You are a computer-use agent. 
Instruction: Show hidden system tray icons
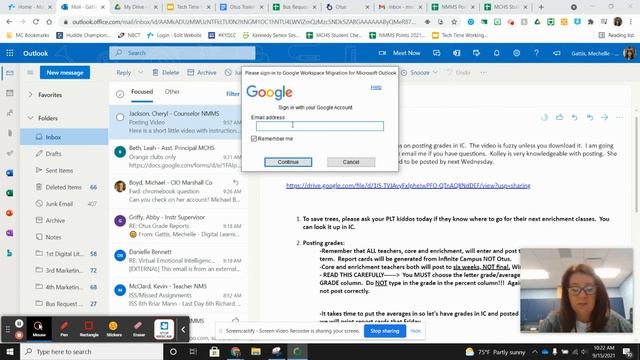click(535, 351)
